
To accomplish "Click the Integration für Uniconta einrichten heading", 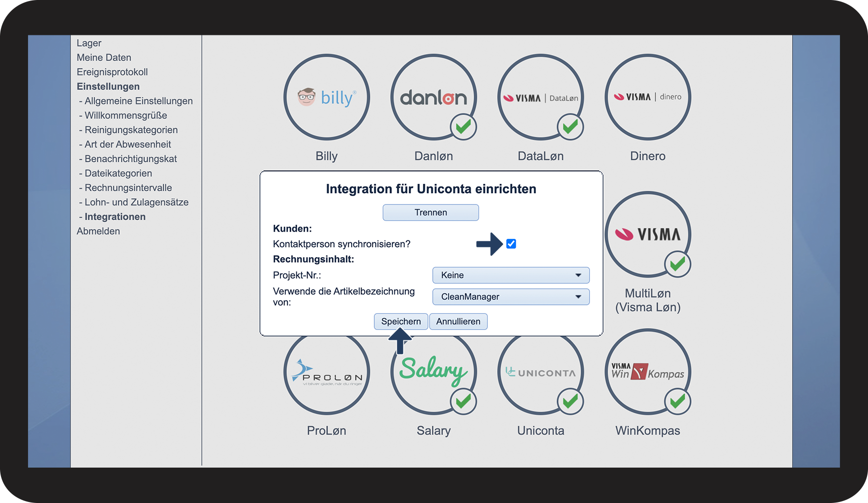I will pos(431,189).
